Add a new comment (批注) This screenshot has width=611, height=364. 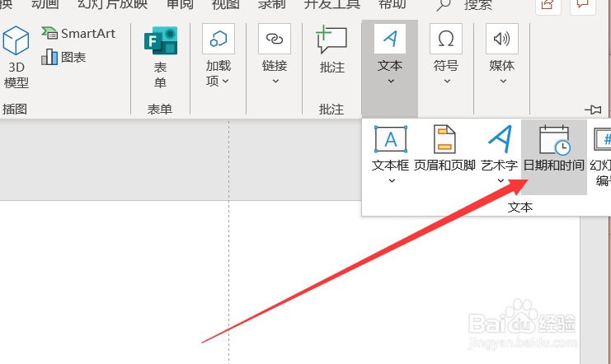tap(331, 50)
